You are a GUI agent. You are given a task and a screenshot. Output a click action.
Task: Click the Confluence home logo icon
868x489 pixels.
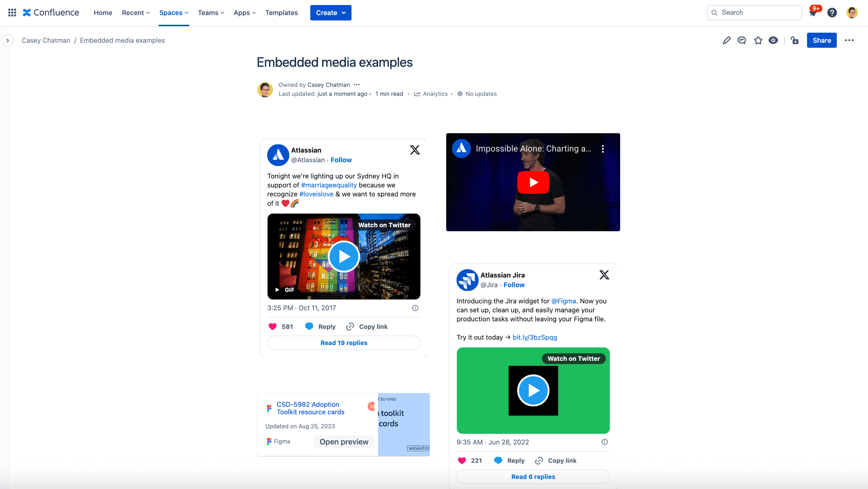tap(28, 12)
